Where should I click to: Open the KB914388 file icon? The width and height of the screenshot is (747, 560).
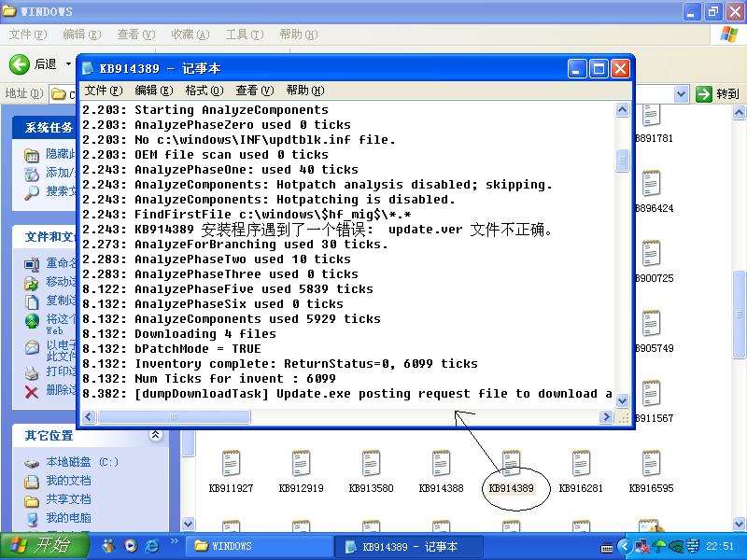click(441, 463)
